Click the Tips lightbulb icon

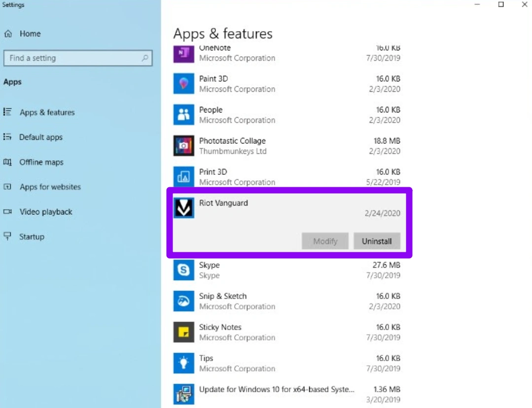pyautogui.click(x=184, y=363)
